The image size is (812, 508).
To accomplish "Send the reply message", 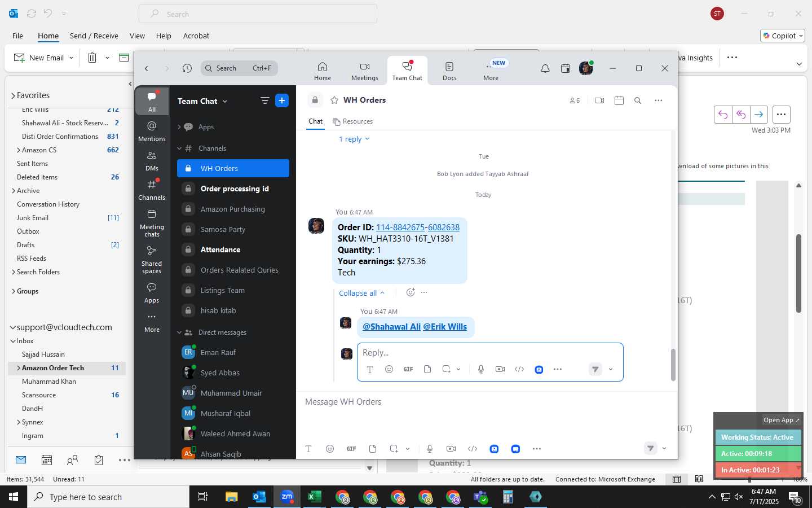I will (595, 369).
